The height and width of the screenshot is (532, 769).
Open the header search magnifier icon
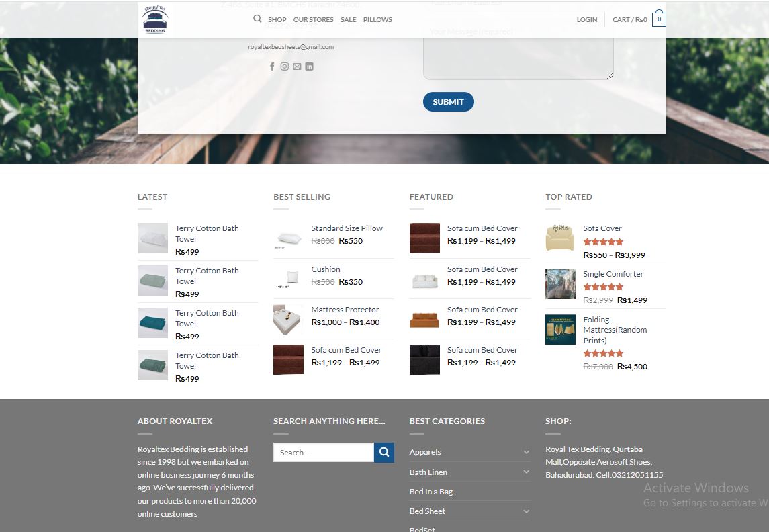257,19
